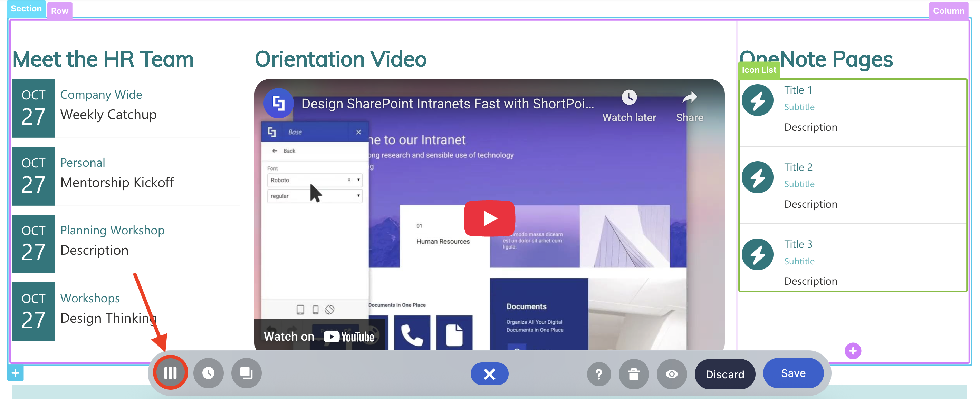Click Watch on YouTube link
Screen dimensions: 980x399
[x=319, y=336]
